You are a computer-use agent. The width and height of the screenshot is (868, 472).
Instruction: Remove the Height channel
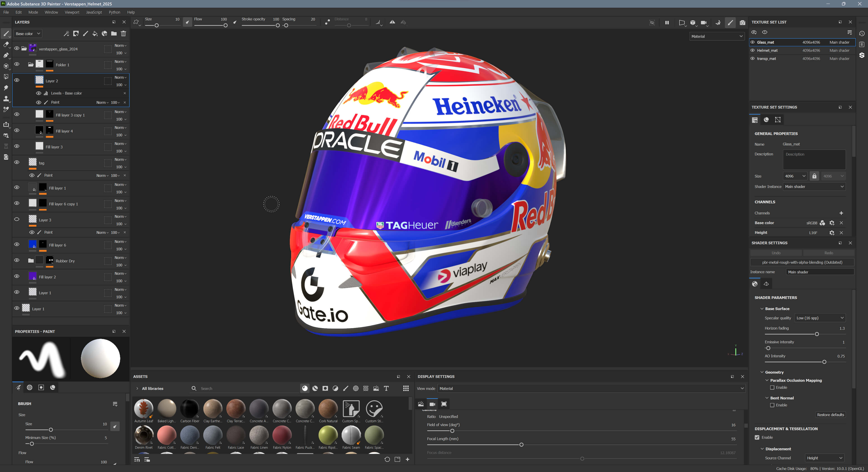[x=841, y=233]
